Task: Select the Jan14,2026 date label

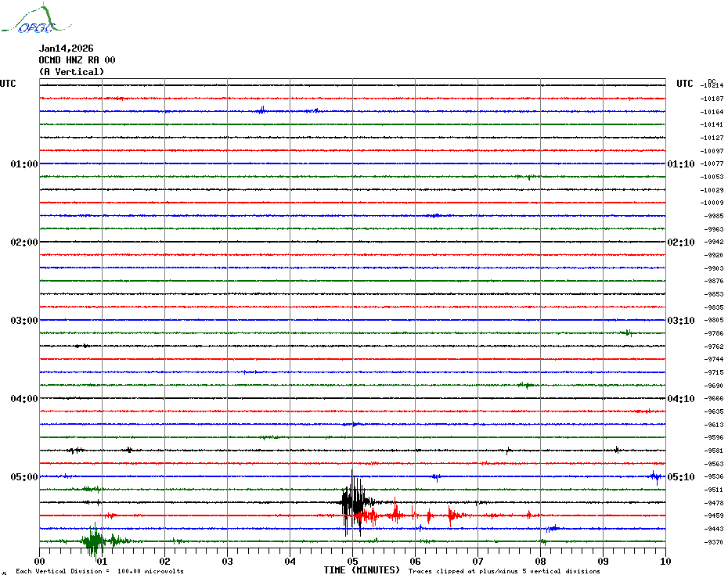Action: (x=66, y=48)
